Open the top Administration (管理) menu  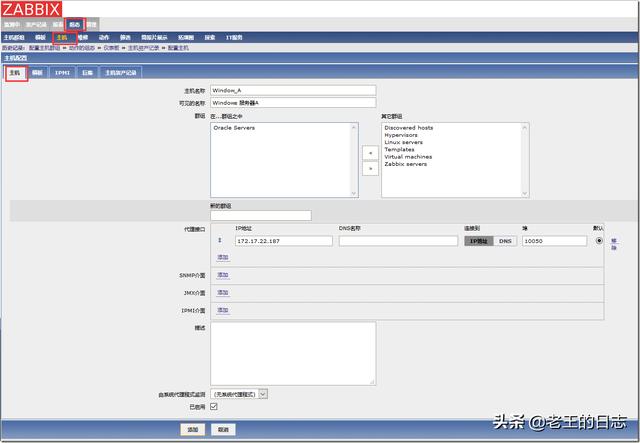pos(91,25)
